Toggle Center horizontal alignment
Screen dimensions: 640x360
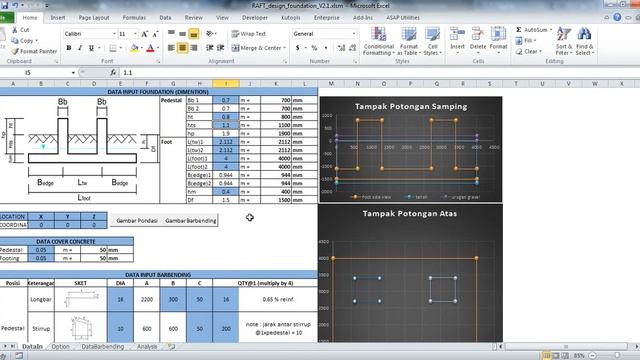(x=182, y=48)
